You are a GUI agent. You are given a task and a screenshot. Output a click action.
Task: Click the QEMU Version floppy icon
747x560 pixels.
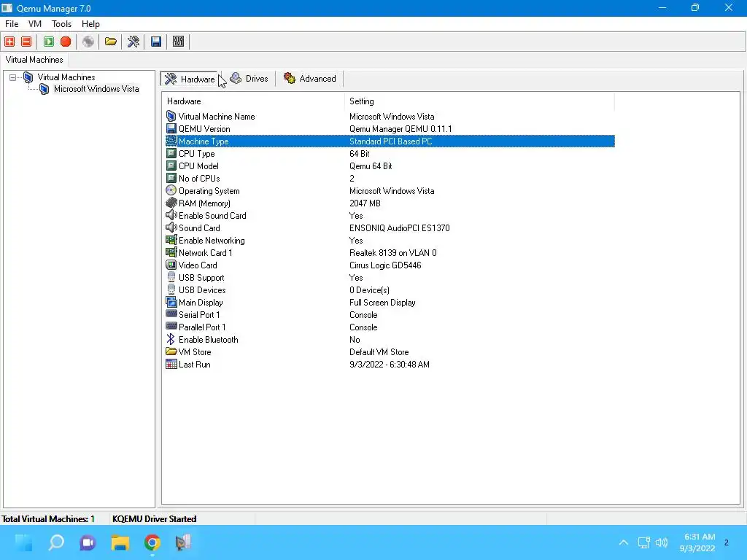[x=171, y=128]
